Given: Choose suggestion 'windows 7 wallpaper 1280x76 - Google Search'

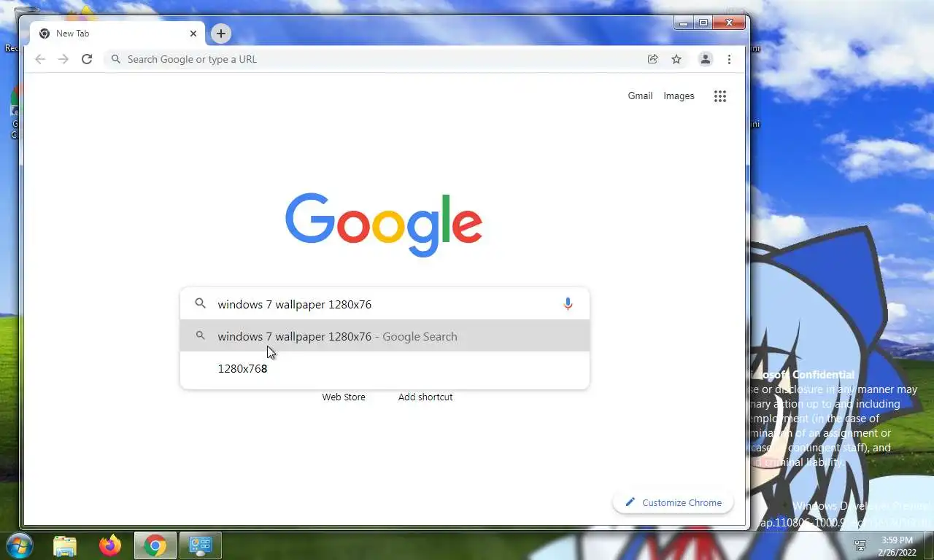Looking at the screenshot, I should click(x=385, y=336).
